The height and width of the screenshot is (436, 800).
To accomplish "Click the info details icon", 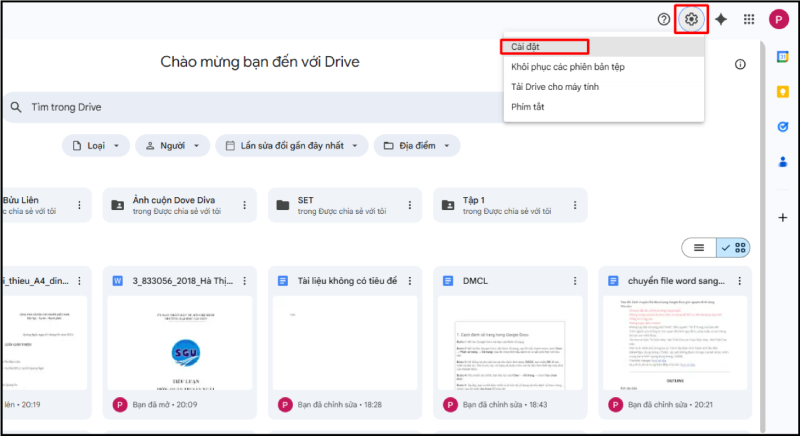I will [x=740, y=64].
